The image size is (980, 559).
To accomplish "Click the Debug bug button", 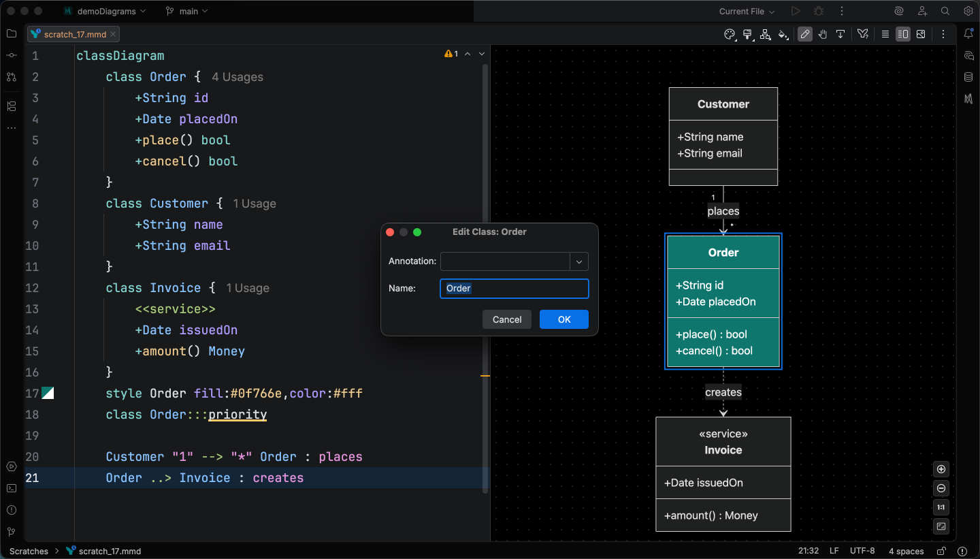I will [819, 12].
